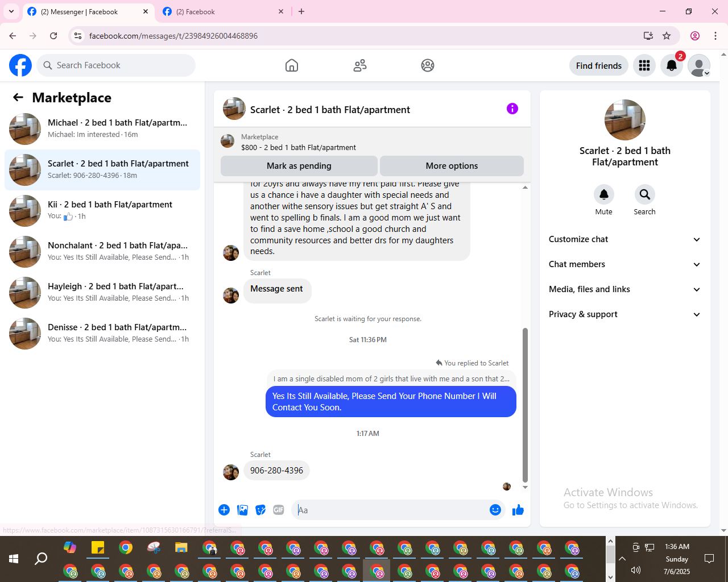Reload the page in Chrome
Viewport: 728px width, 582px height.
53,36
